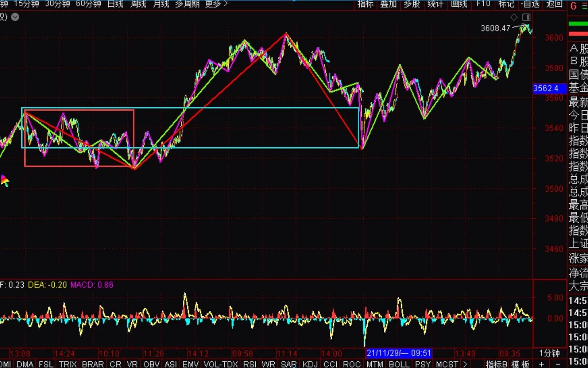Click the diamond icon above the chart
Viewport: 588px width, 368px height.
tap(514, 17)
